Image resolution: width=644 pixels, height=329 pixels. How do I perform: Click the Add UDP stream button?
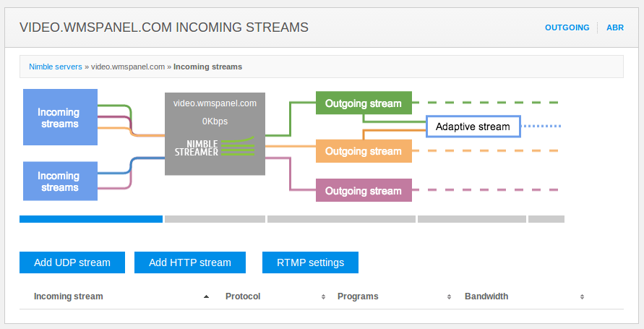(x=72, y=262)
